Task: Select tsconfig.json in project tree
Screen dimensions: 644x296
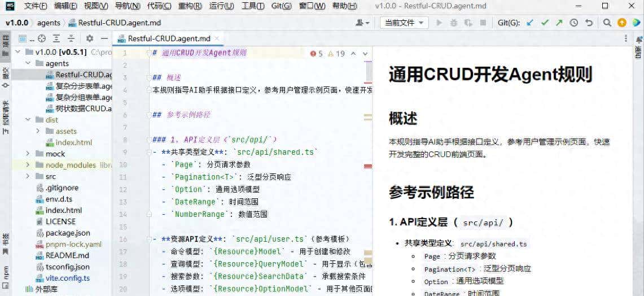Action: coord(67,267)
